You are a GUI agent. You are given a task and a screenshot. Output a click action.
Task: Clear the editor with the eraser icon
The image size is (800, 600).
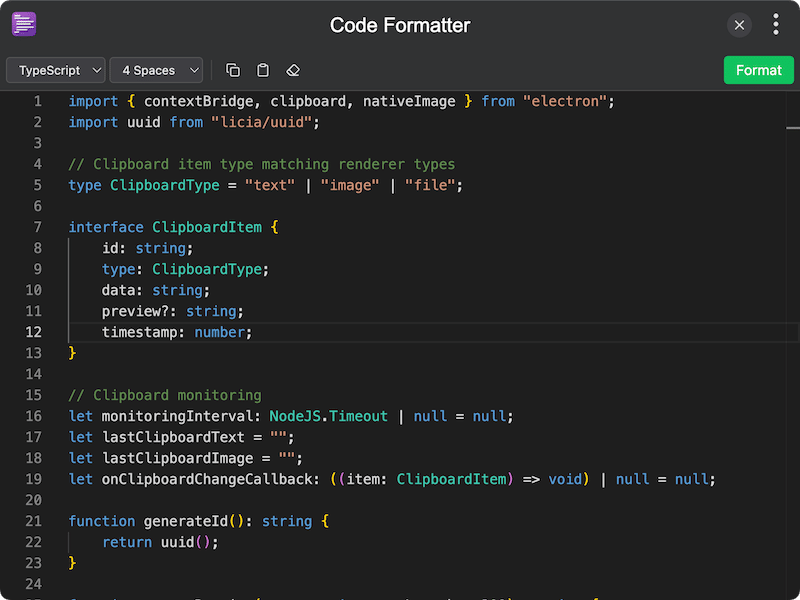pos(293,70)
